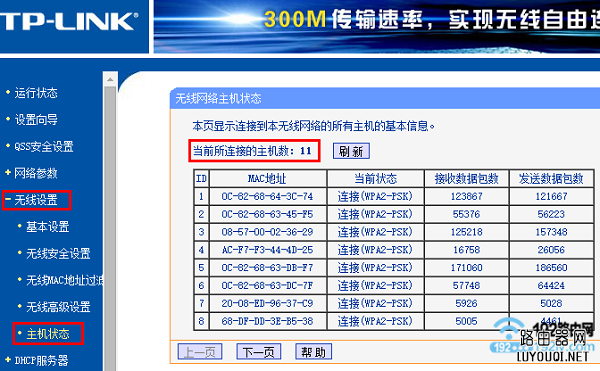The width and height of the screenshot is (600, 371).
Task: Click received packets value 5005
Action: (466, 321)
